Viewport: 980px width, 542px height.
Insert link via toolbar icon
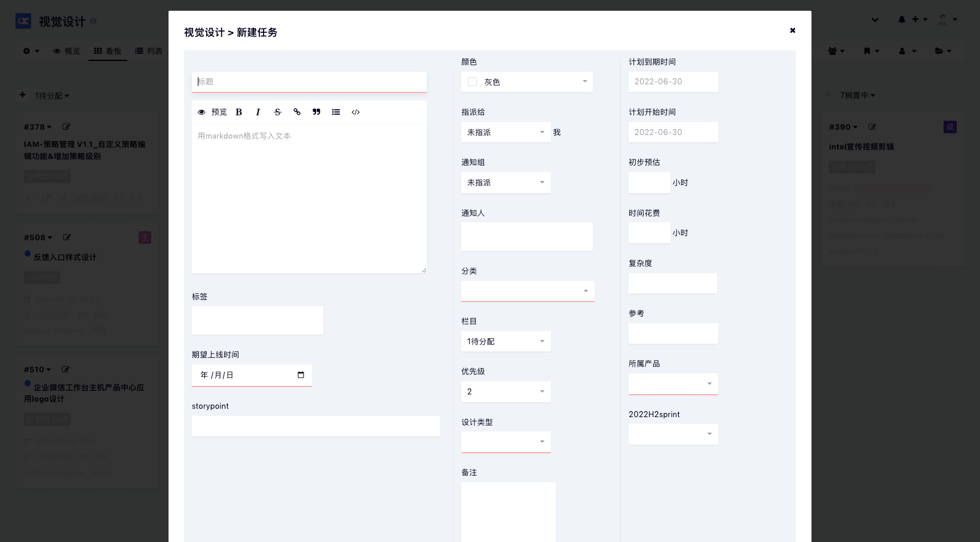pos(297,112)
